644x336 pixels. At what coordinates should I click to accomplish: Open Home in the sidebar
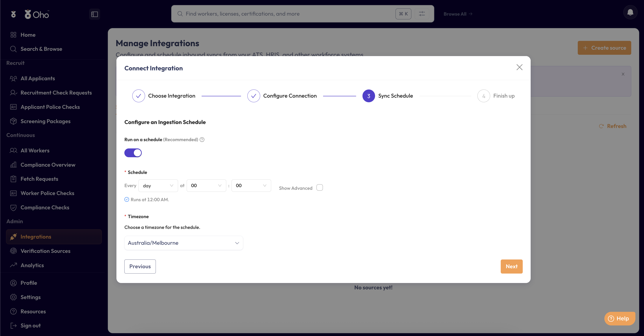click(x=54, y=35)
